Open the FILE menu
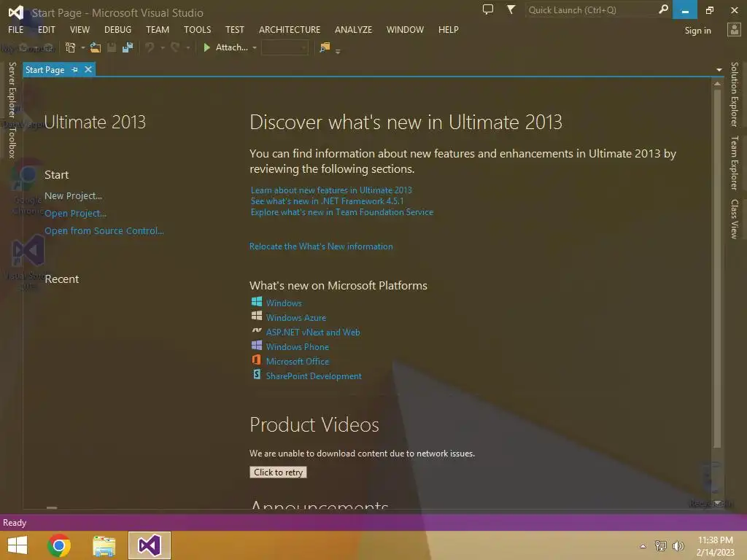747x560 pixels. [x=16, y=29]
